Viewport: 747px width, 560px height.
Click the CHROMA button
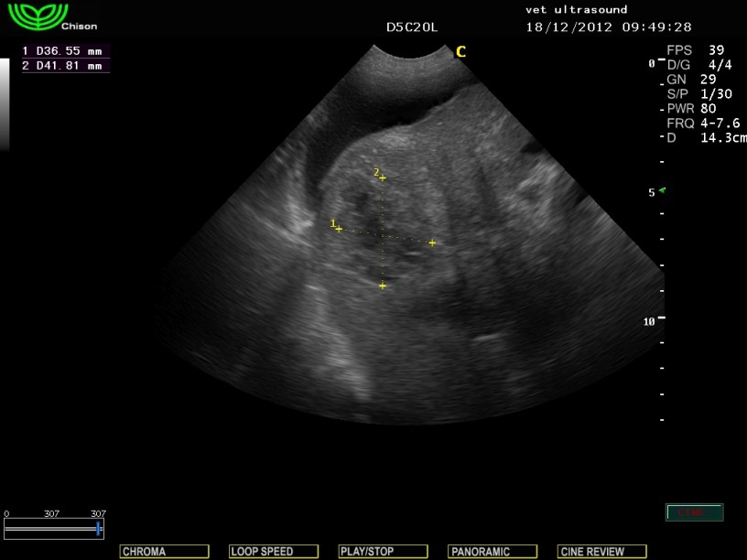coord(164,552)
